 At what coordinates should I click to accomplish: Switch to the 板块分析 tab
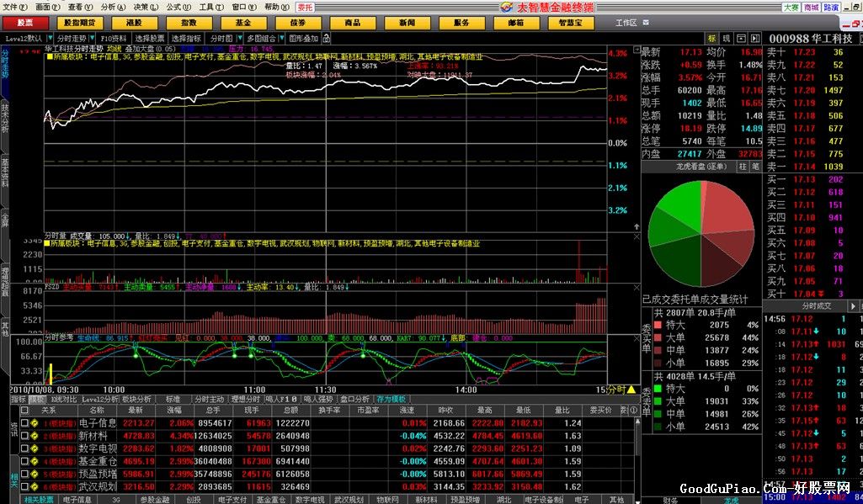pyautogui.click(x=136, y=399)
